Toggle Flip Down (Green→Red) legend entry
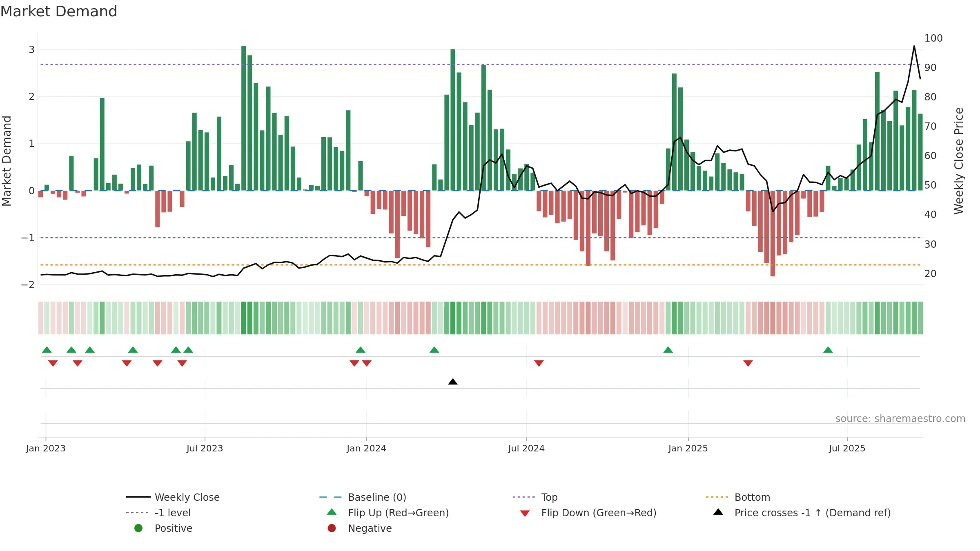Image resolution: width=980 pixels, height=551 pixels. pyautogui.click(x=588, y=513)
